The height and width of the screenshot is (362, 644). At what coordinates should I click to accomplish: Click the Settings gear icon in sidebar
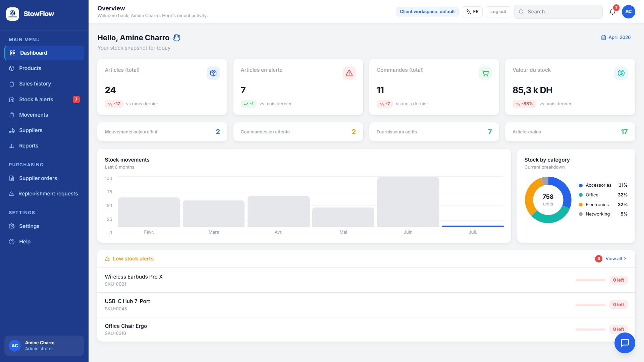pyautogui.click(x=12, y=226)
